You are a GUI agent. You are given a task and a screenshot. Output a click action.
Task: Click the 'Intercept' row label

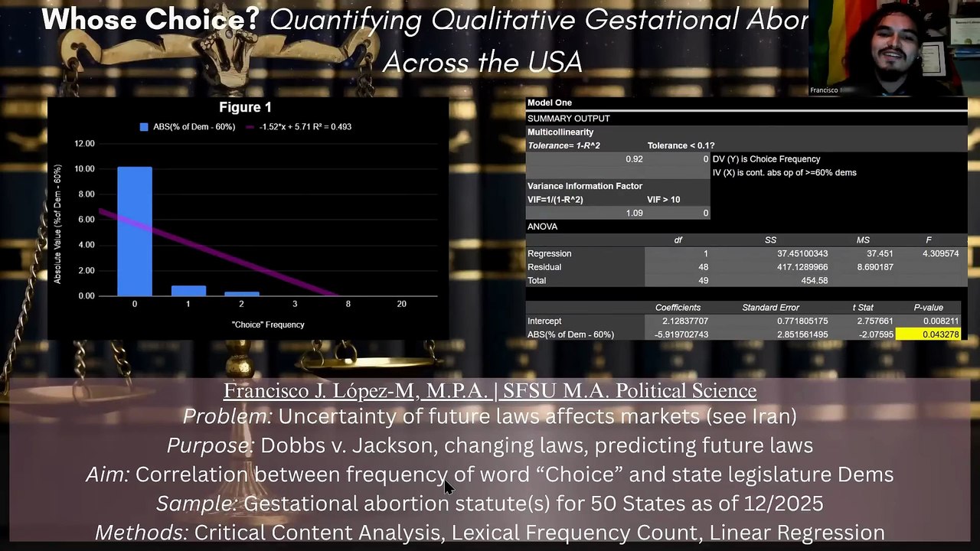544,321
